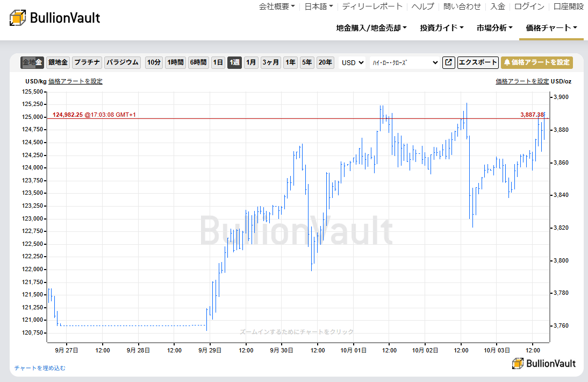Image resolution: width=588 pixels, height=382 pixels.
Task: Choose the 20年 time range
Action: tap(325, 62)
